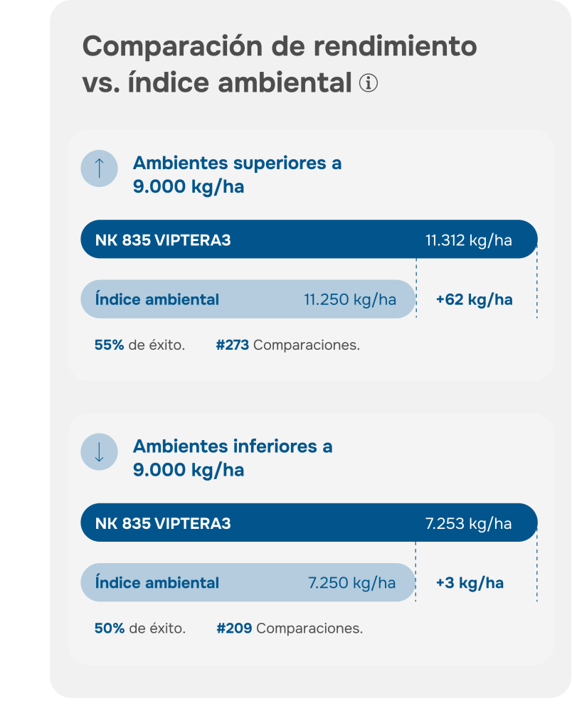Select the "Ambientes inferiores a 9.000 kg/ha" heading
The height and width of the screenshot is (728, 572).
click(233, 458)
